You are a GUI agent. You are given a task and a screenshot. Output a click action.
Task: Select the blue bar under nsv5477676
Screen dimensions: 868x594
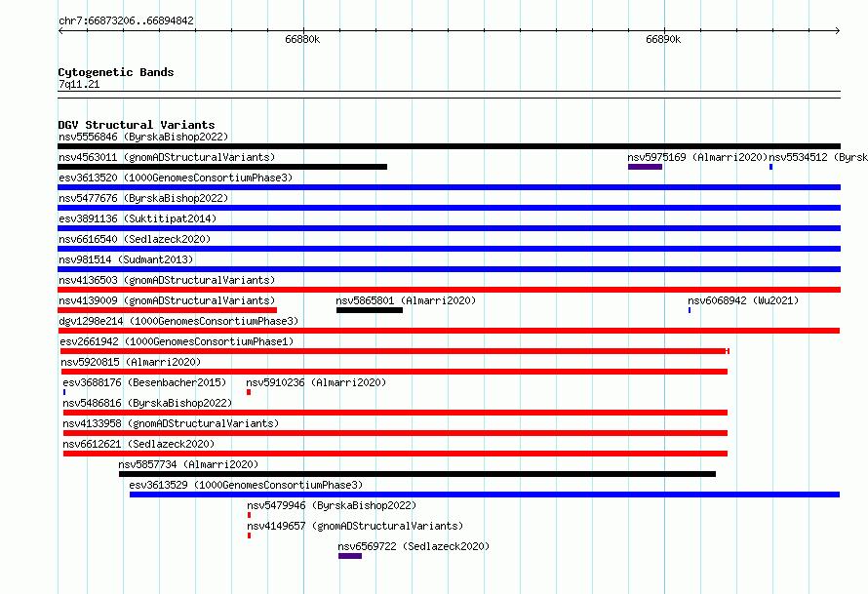[449, 208]
